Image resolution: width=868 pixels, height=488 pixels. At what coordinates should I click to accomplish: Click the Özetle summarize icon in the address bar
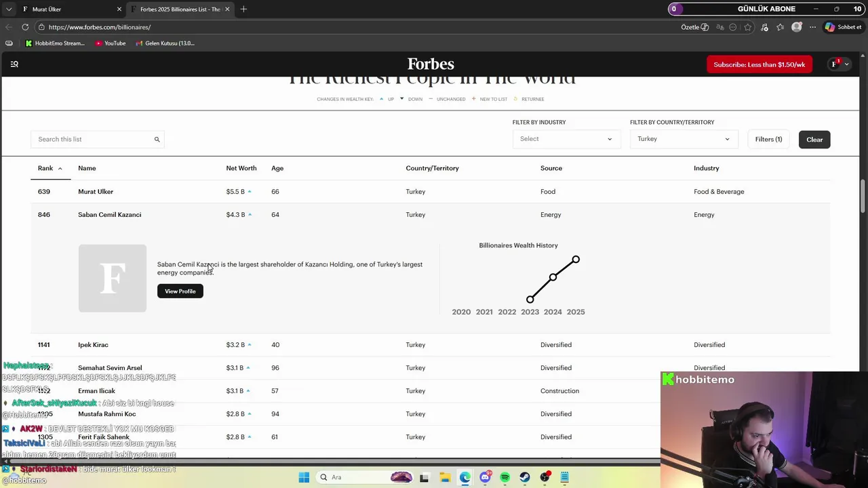[x=695, y=27]
